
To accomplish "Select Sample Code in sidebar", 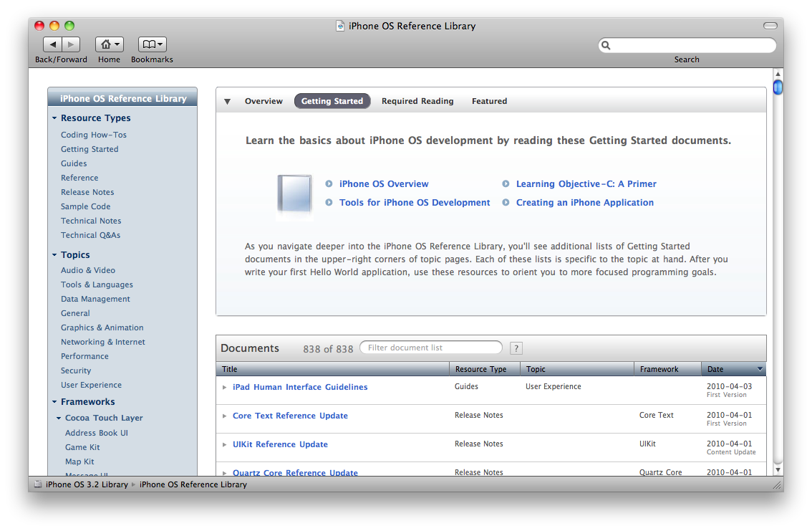I will 85,206.
